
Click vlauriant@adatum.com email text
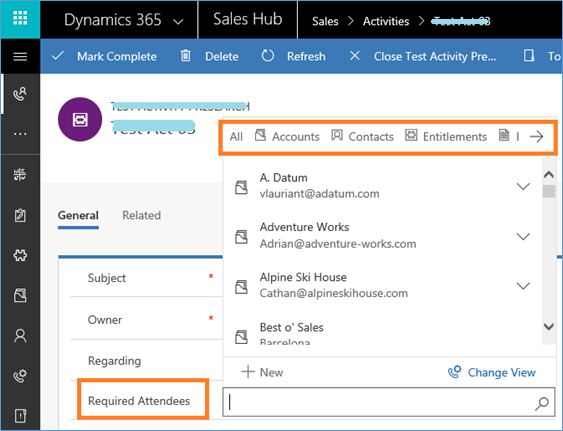tap(320, 194)
